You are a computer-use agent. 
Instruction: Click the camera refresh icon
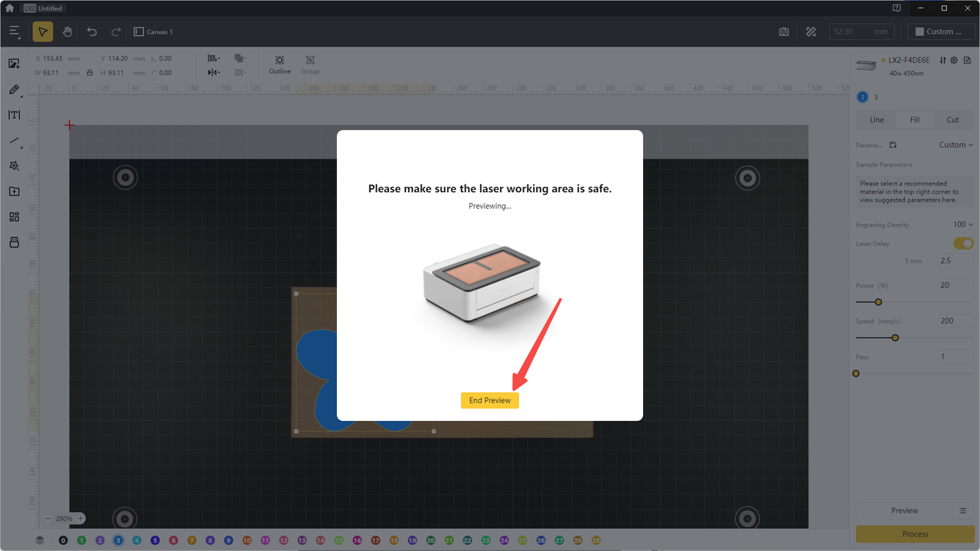(x=784, y=32)
